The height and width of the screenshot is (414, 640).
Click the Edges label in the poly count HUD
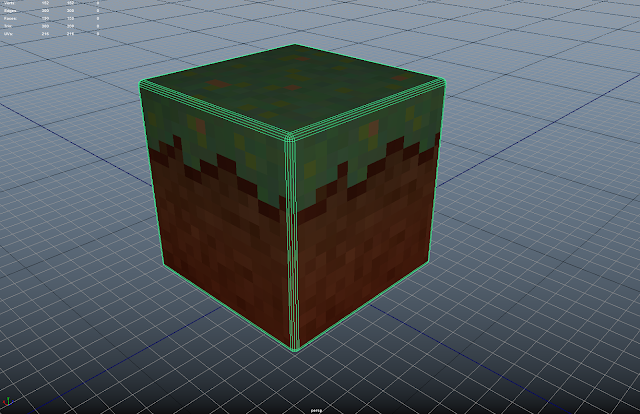[x=9, y=11]
